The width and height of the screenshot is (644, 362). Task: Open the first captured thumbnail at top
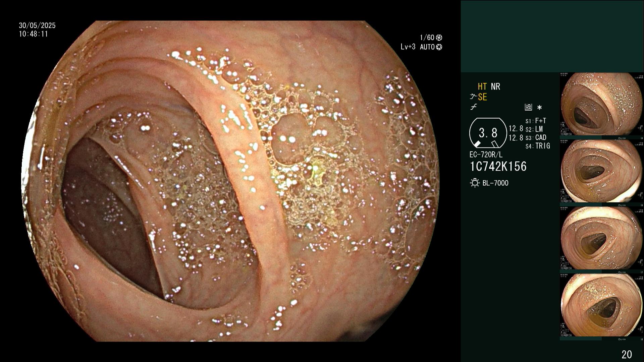(601, 104)
